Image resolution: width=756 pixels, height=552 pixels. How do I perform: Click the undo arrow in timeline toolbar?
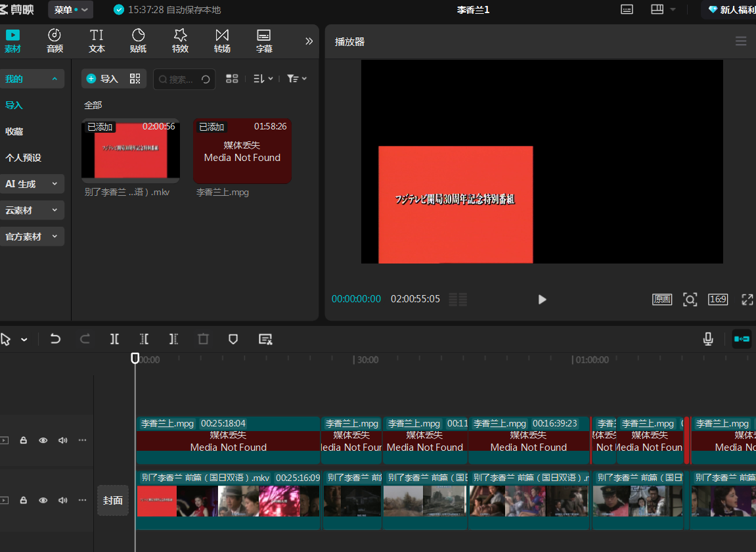pyautogui.click(x=55, y=339)
